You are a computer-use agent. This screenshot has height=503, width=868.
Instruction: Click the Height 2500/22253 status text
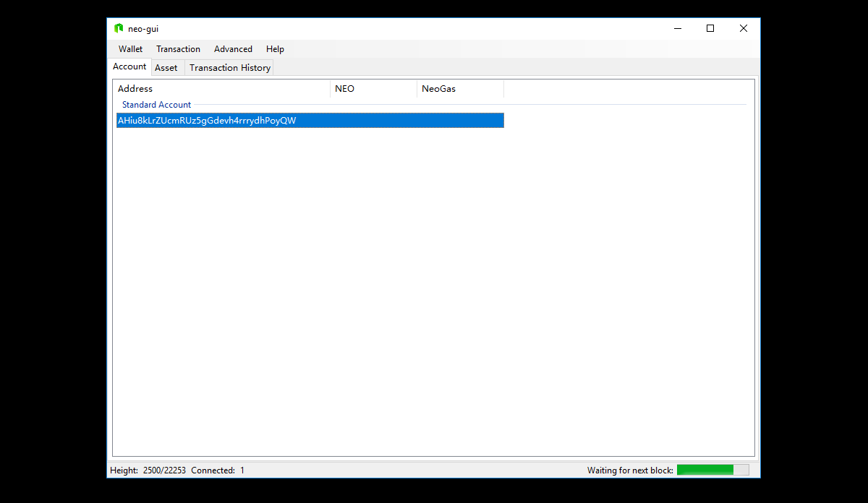[148, 470]
